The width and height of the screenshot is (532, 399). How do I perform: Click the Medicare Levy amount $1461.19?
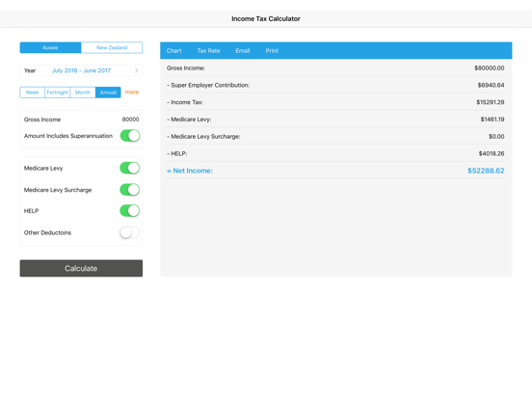click(492, 120)
